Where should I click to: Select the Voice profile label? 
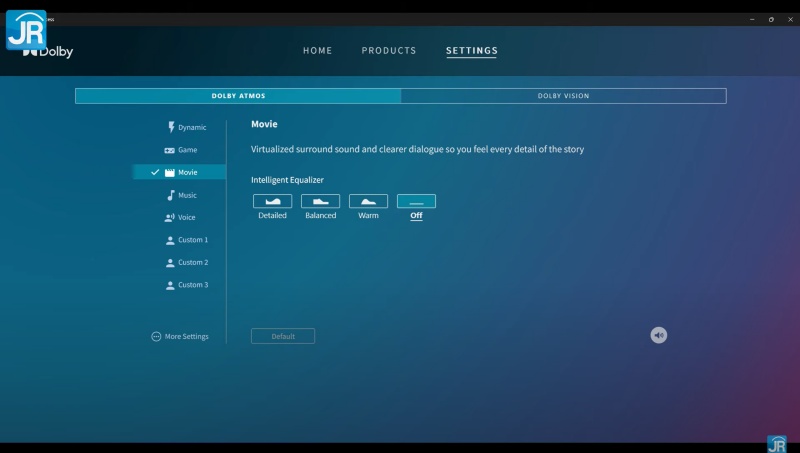[x=186, y=217]
